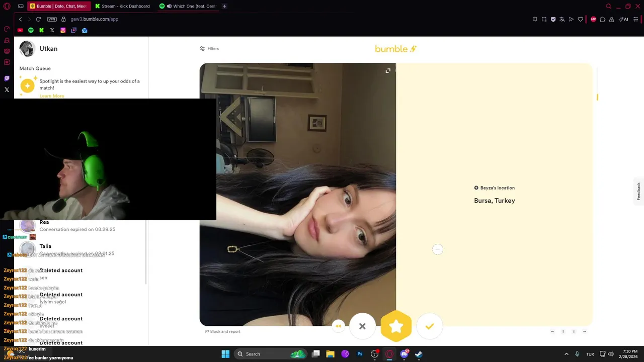This screenshot has height=362, width=644.
Task: Click the site padlock security icon
Action: tap(63, 19)
